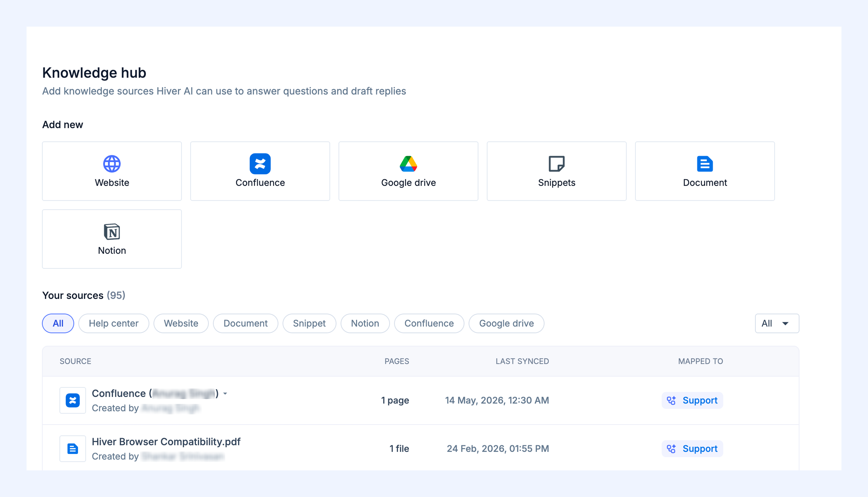This screenshot has width=868, height=497.
Task: Click the Hiver Browser Compatibility.pdf source name
Action: [166, 442]
